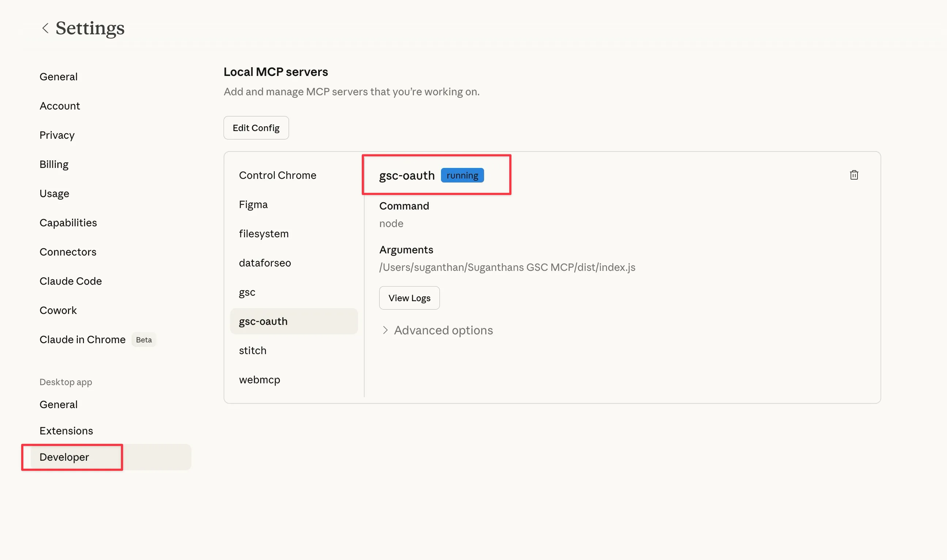Open Claude Code settings
Image resolution: width=947 pixels, height=560 pixels.
click(71, 281)
